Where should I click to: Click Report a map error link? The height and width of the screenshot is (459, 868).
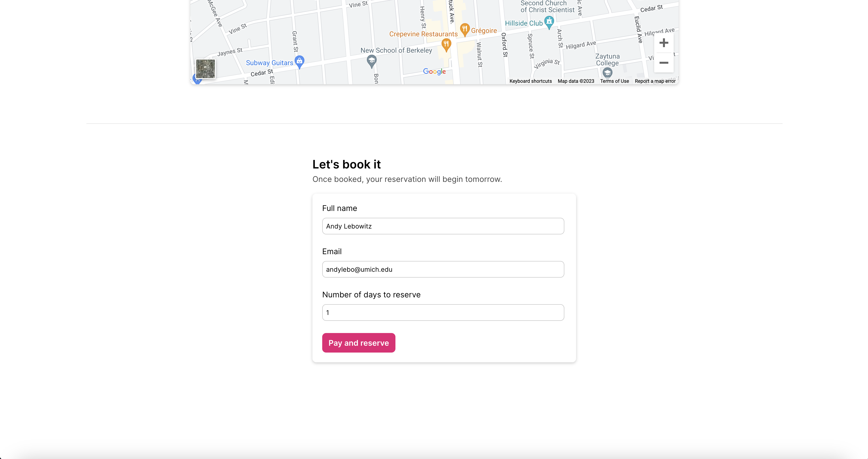click(655, 81)
